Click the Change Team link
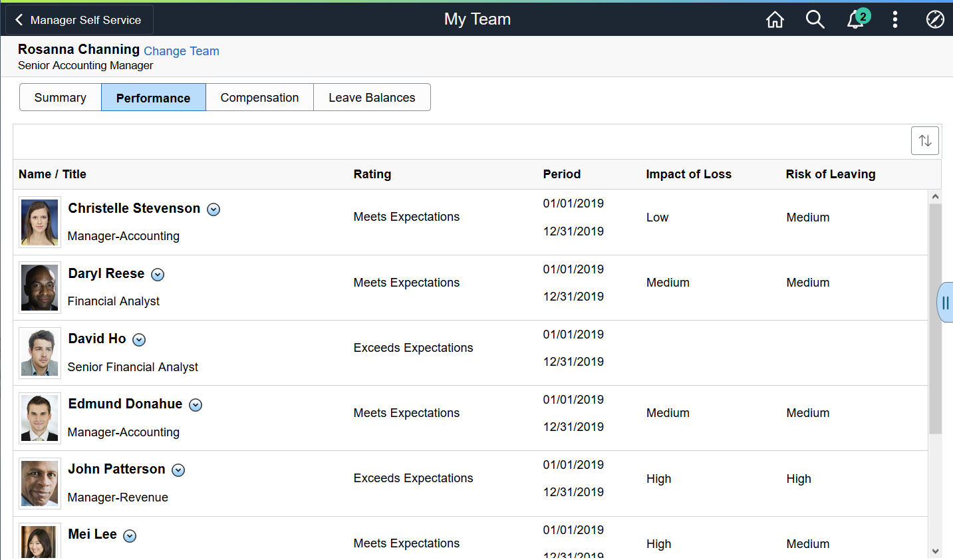This screenshot has height=560, width=953. [182, 51]
